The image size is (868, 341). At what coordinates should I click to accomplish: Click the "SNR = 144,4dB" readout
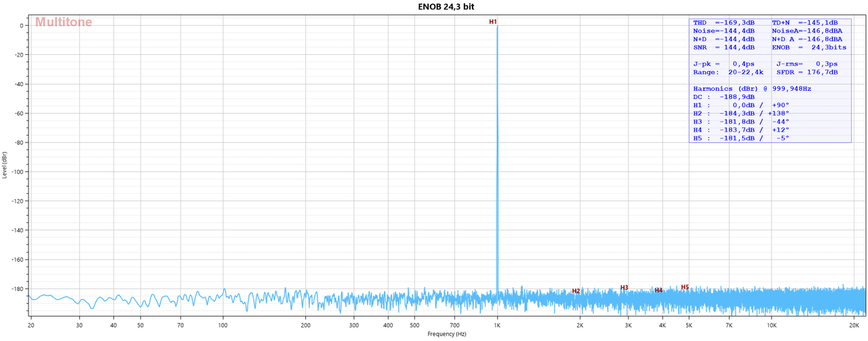pyautogui.click(x=724, y=47)
